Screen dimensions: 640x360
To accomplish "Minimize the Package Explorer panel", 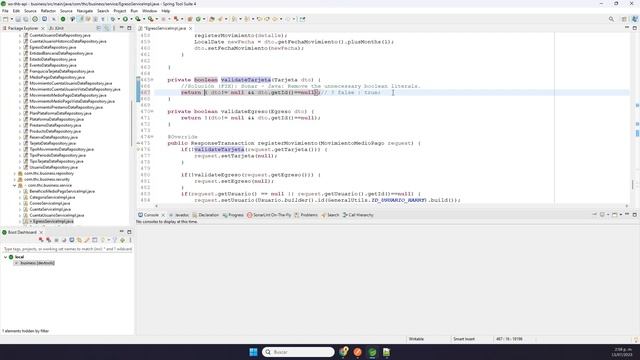I will tap(122, 28).
